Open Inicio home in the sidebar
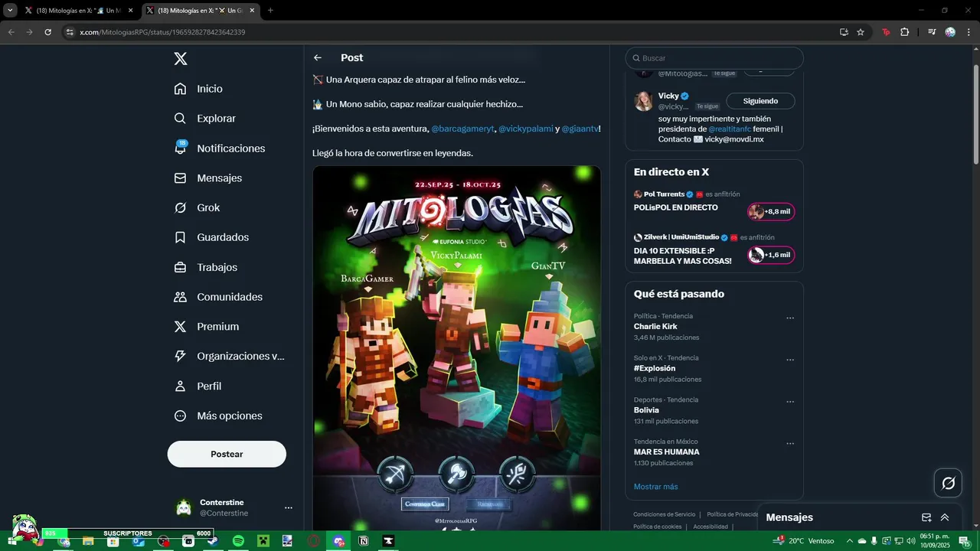 [198, 89]
